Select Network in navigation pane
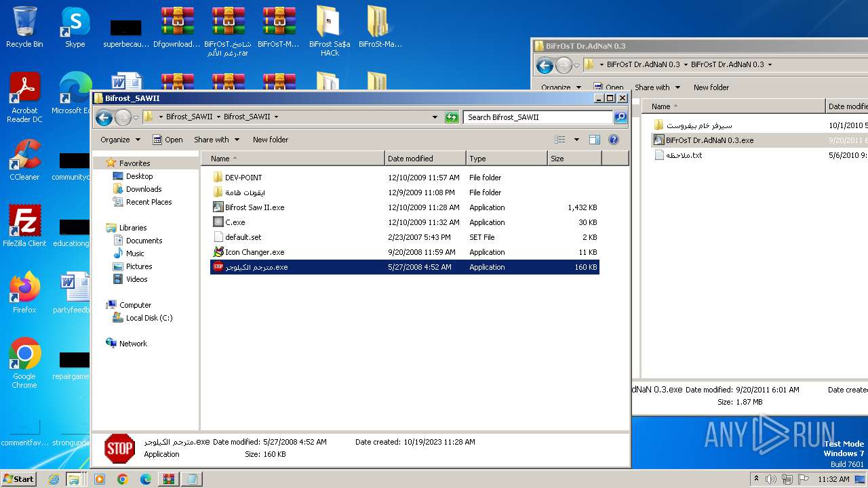868x488 pixels. coord(133,344)
